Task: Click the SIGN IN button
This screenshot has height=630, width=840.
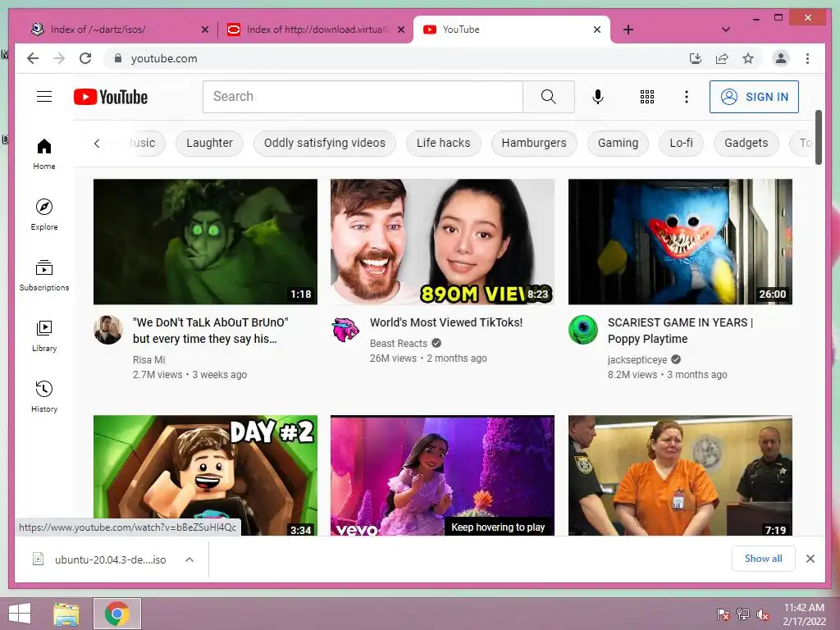Action: [754, 97]
